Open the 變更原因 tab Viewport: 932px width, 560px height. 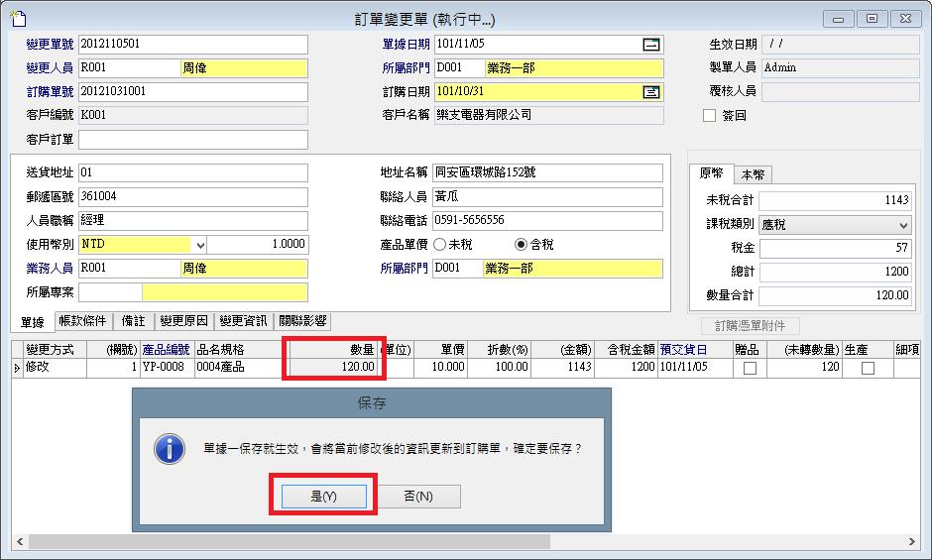[184, 321]
